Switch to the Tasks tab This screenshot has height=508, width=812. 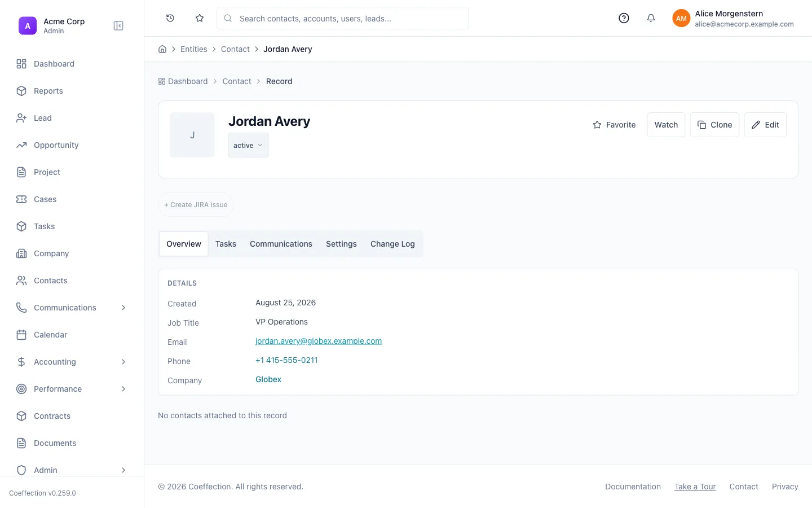(x=226, y=244)
